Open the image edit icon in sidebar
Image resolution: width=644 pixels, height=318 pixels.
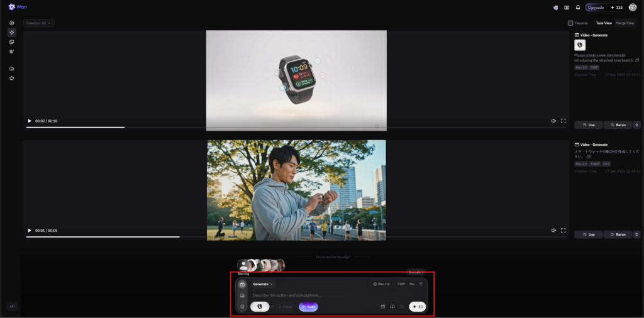pyautogui.click(x=11, y=42)
